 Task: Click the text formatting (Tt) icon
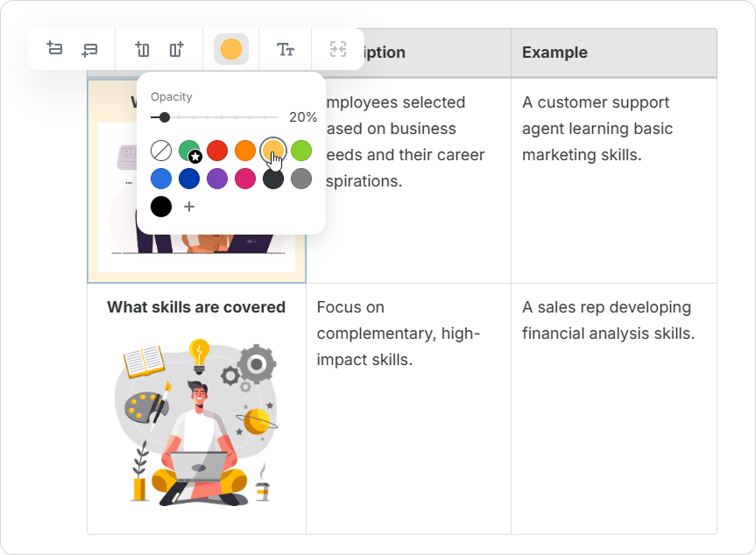point(285,49)
